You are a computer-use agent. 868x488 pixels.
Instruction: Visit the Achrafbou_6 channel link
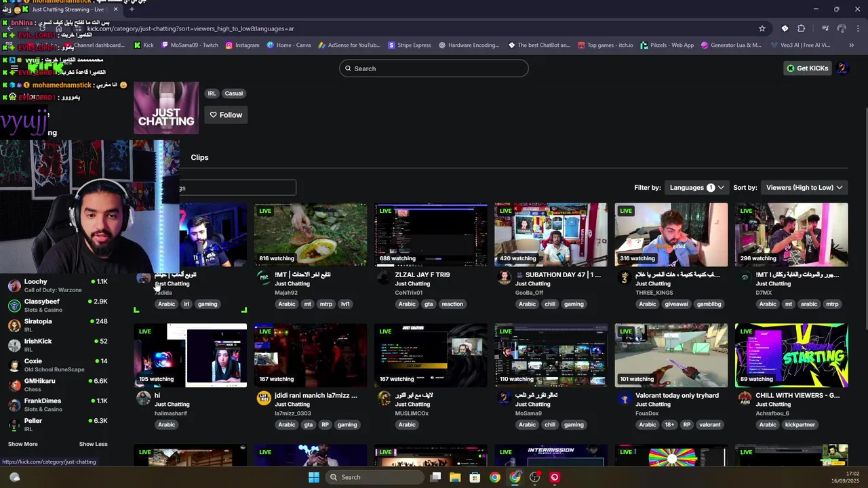click(x=772, y=413)
